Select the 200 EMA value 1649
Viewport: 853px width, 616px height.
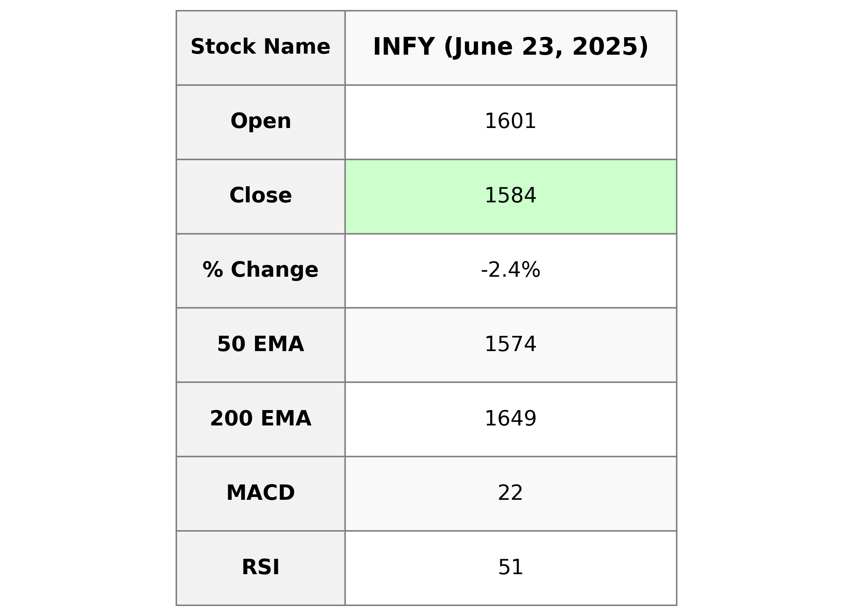pos(511,419)
